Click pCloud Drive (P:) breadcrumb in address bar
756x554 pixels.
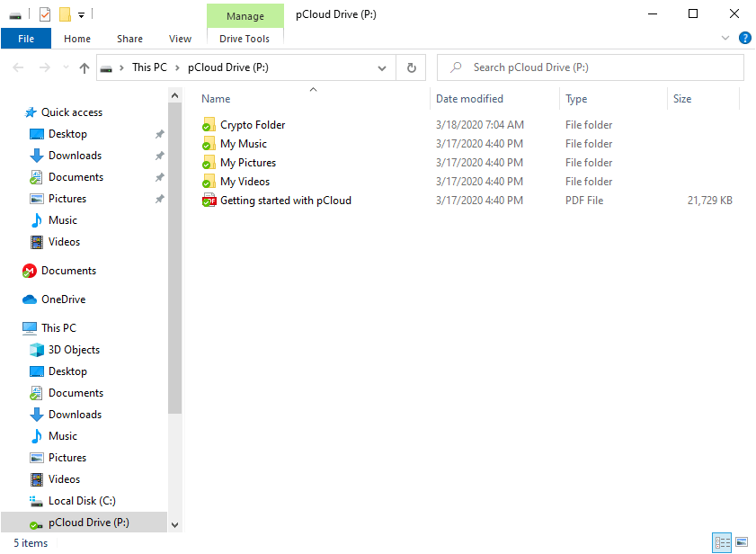pyautogui.click(x=228, y=67)
